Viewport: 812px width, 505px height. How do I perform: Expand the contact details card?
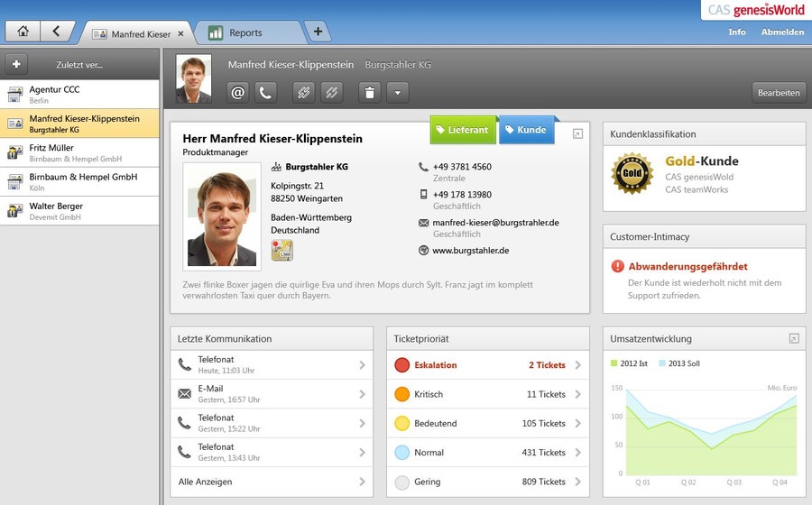[x=577, y=134]
